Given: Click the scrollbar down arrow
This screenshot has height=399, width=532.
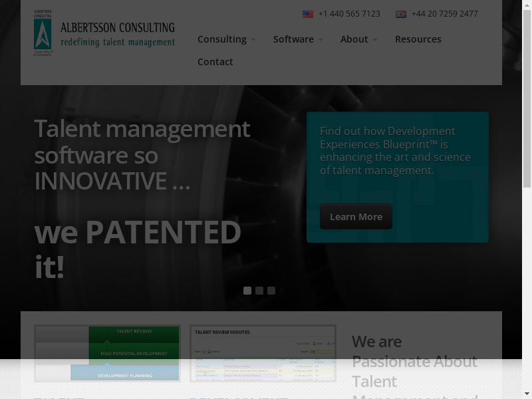Looking at the screenshot, I should (x=527, y=394).
